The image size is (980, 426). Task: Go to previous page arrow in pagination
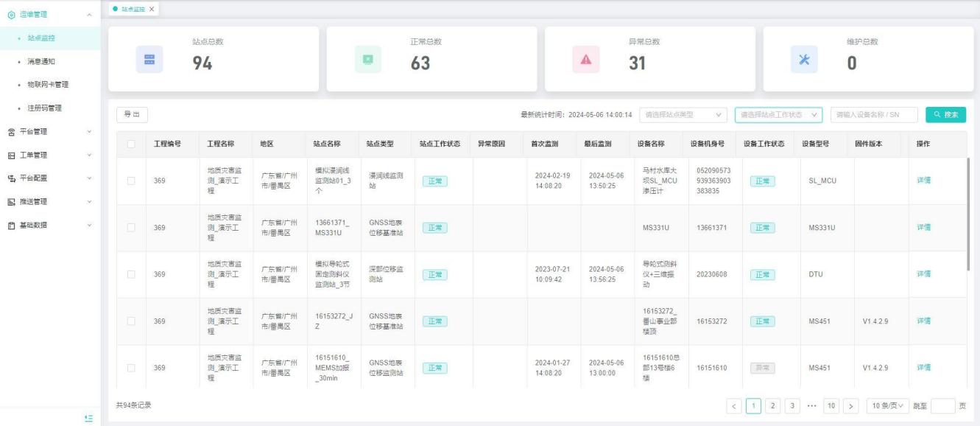click(x=734, y=405)
